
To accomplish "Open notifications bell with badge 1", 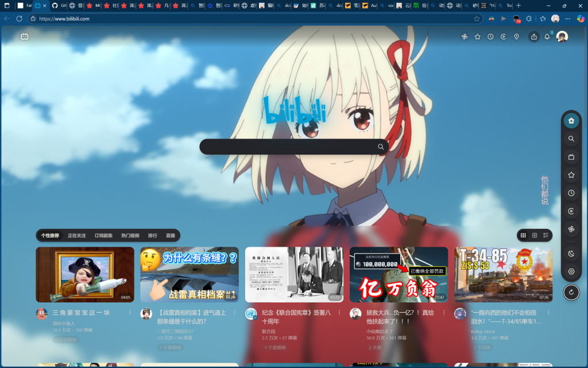I will click(x=547, y=36).
